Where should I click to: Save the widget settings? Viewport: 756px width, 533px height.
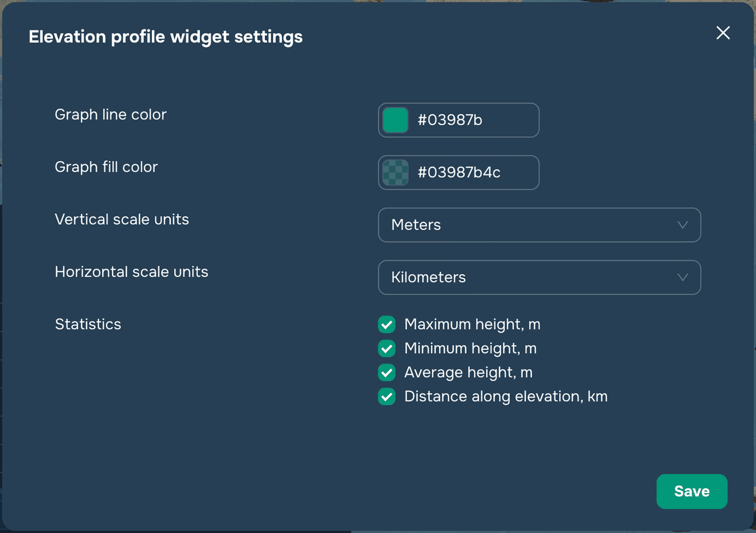(691, 491)
